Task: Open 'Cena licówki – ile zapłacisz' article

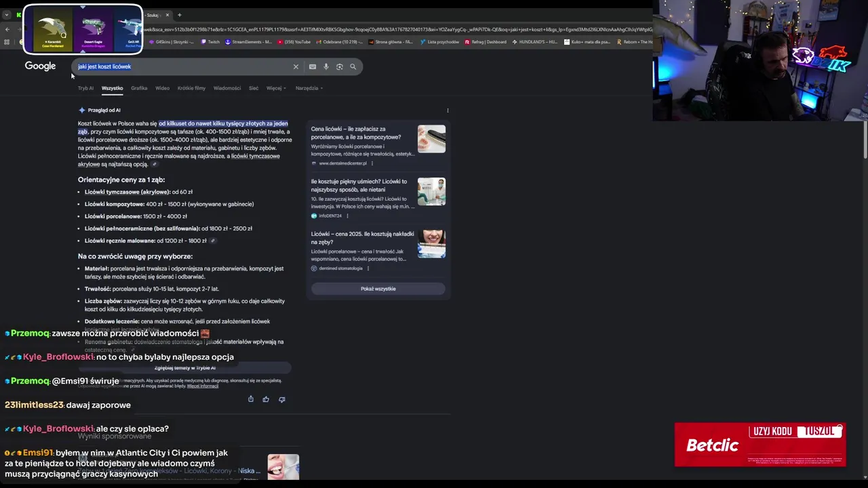Action: click(x=356, y=133)
